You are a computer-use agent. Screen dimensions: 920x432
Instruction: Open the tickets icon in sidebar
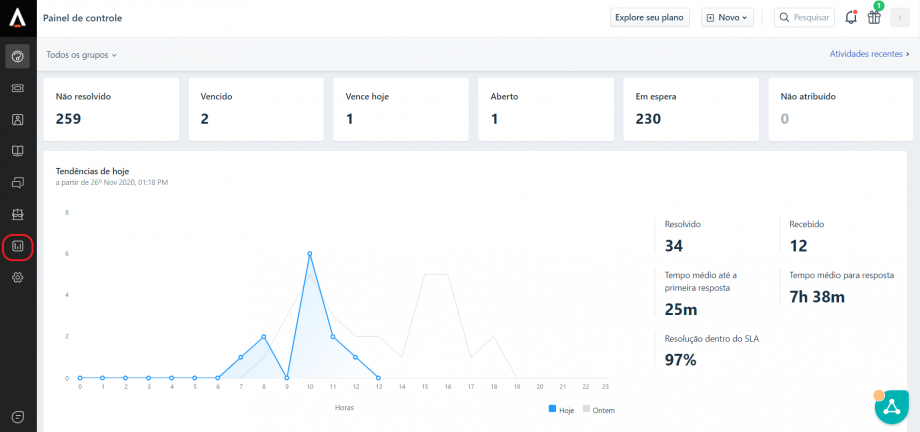click(18, 88)
